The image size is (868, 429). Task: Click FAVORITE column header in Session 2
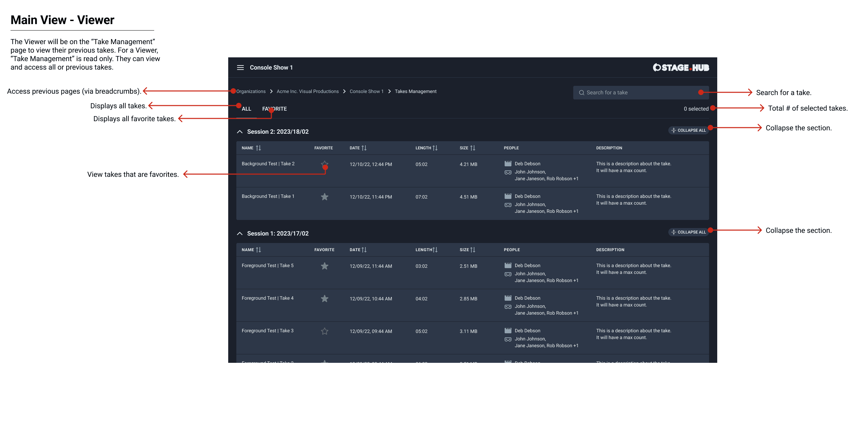tap(324, 148)
